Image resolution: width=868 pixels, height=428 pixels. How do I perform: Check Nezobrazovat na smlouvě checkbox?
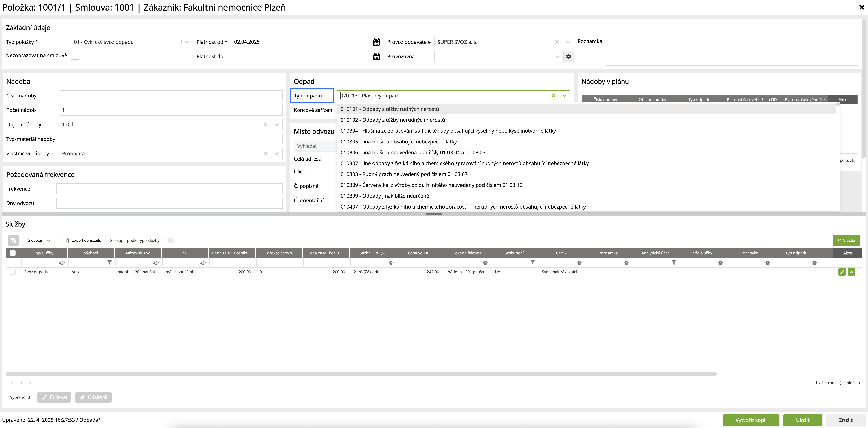coord(75,55)
